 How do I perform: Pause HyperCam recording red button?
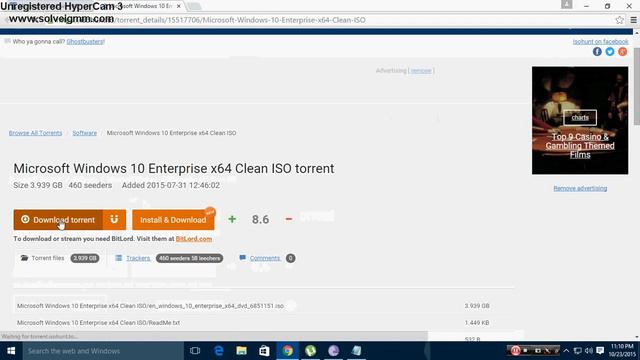[516, 351]
